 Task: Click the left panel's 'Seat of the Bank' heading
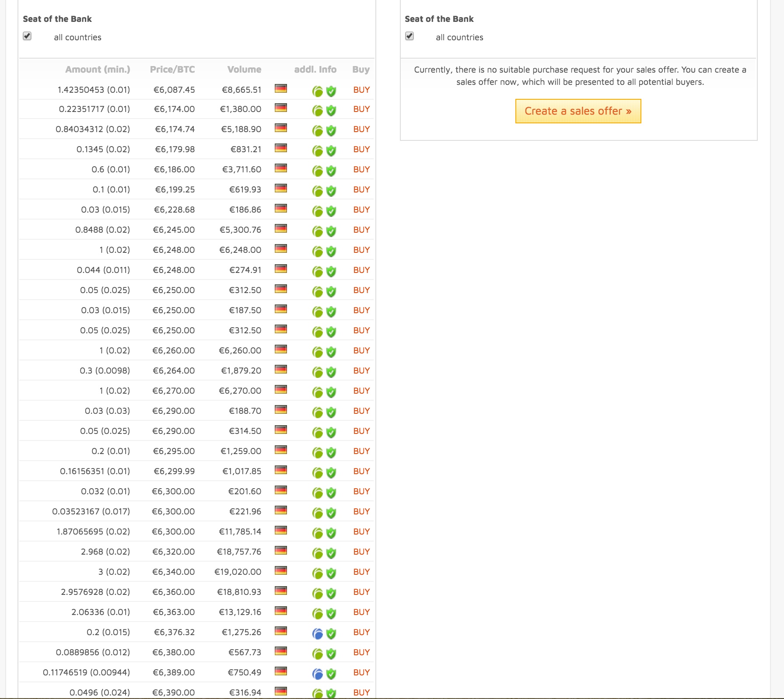(x=57, y=19)
